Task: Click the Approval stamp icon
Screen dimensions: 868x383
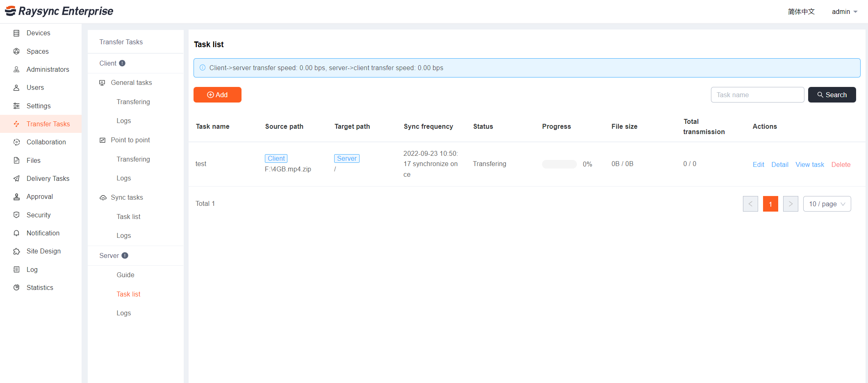Action: click(x=16, y=196)
